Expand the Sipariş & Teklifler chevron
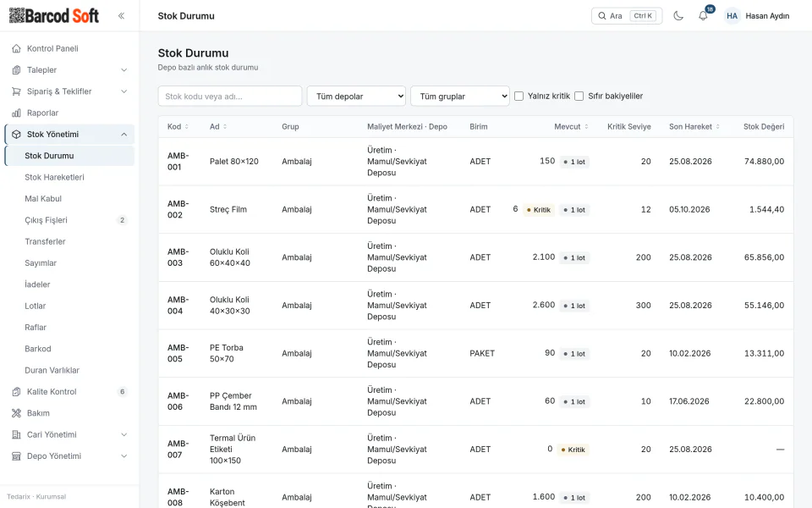Image resolution: width=812 pixels, height=508 pixels. pos(123,91)
